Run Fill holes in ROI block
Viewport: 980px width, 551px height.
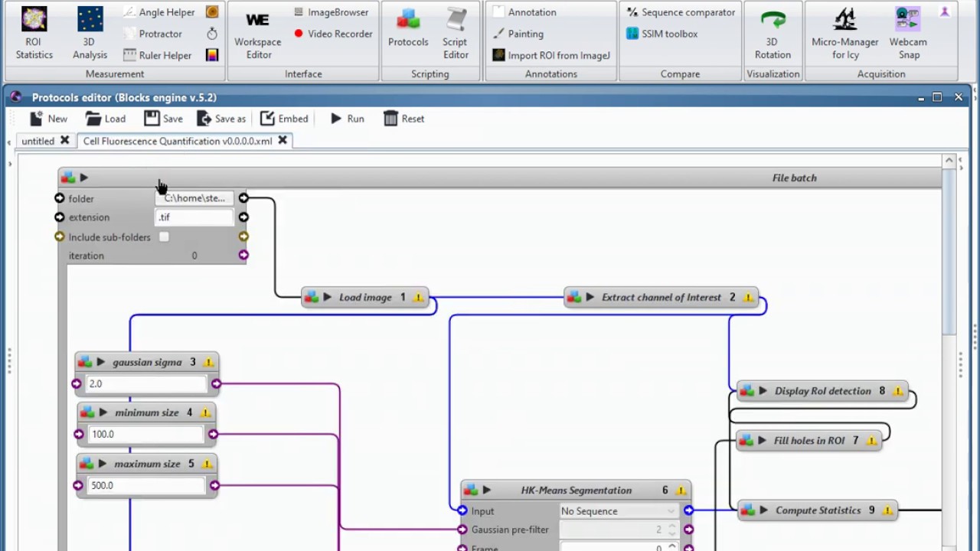(x=762, y=441)
